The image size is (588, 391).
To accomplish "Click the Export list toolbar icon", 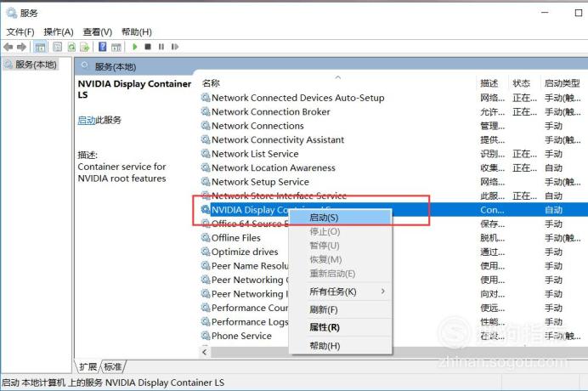I will point(85,47).
